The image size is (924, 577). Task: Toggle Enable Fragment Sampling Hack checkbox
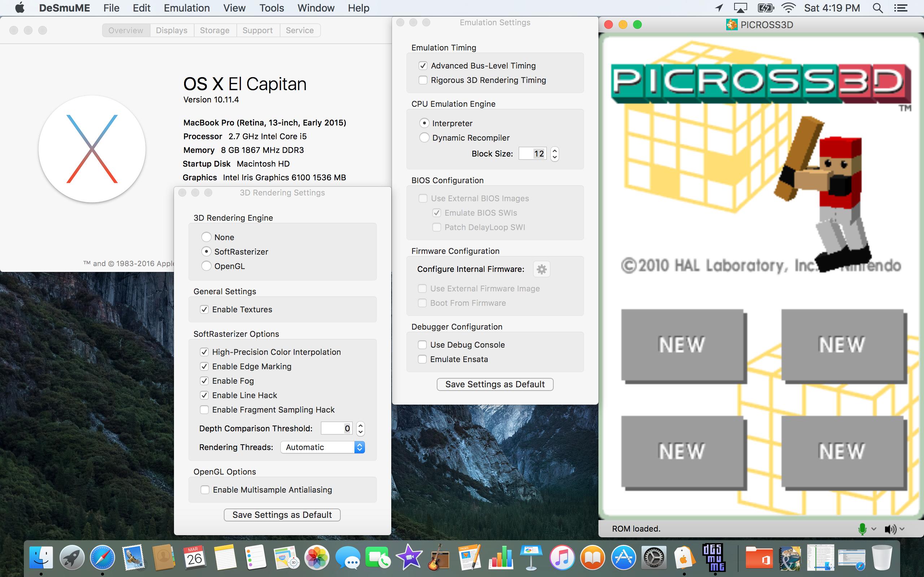click(x=204, y=409)
